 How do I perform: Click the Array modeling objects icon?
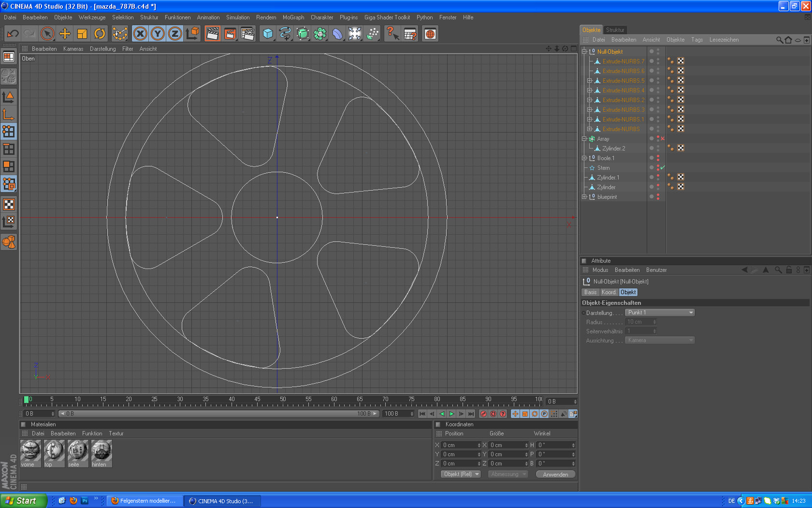(320, 34)
